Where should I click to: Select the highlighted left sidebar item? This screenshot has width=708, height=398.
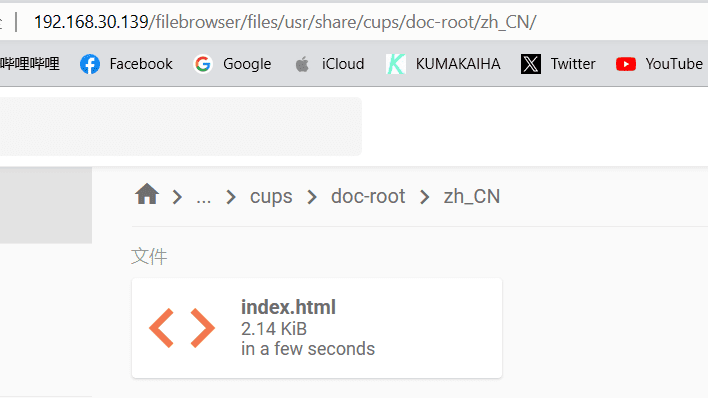(x=46, y=205)
